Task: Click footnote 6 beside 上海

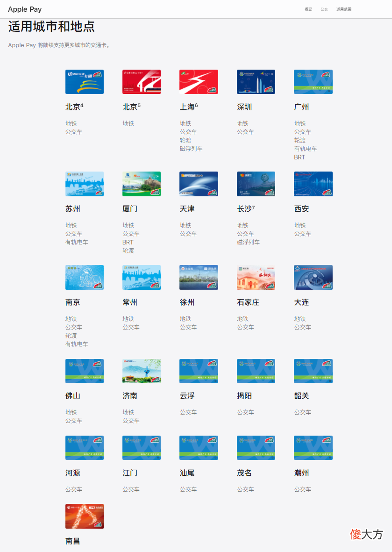Action: [x=196, y=105]
